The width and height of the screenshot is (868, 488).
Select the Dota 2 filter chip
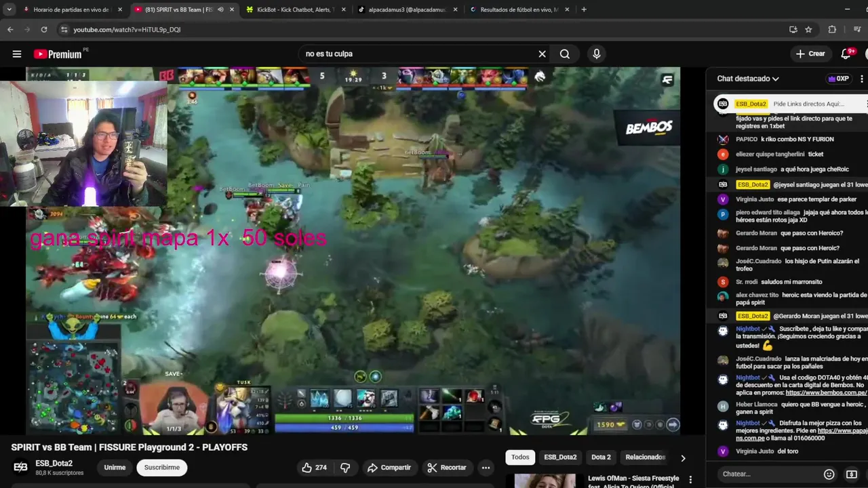[601, 457]
